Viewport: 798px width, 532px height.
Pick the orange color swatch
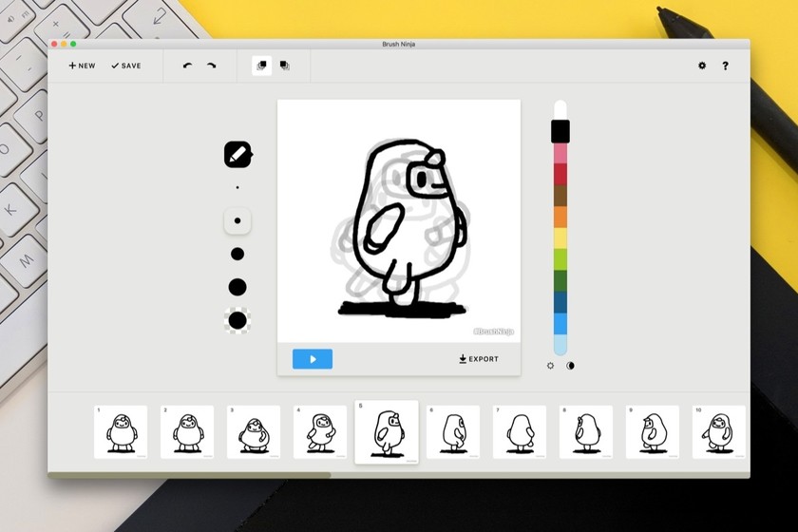(560, 217)
